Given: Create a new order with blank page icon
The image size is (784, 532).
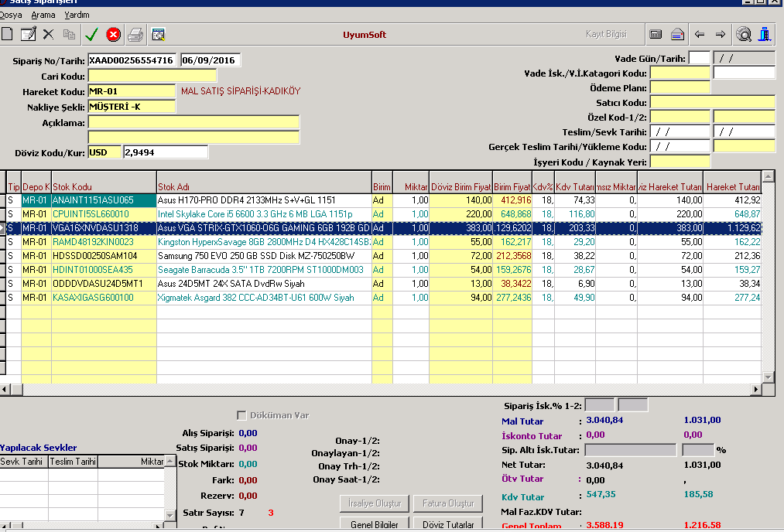Looking at the screenshot, I should coord(8,34).
